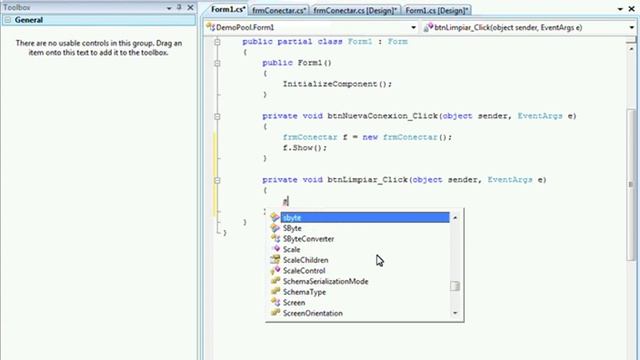
Task: Open the Toolbox window position menu arrow
Action: [x=169, y=8]
